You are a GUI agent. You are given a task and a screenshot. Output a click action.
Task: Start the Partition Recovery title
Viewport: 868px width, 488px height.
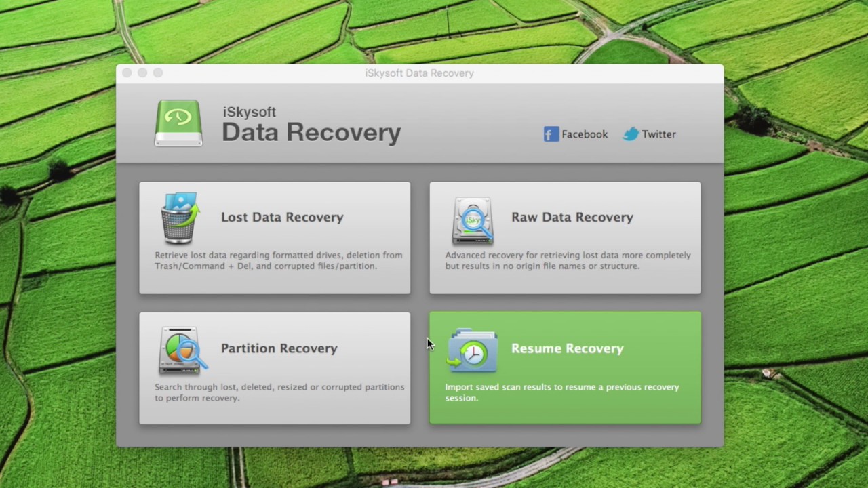(x=279, y=348)
